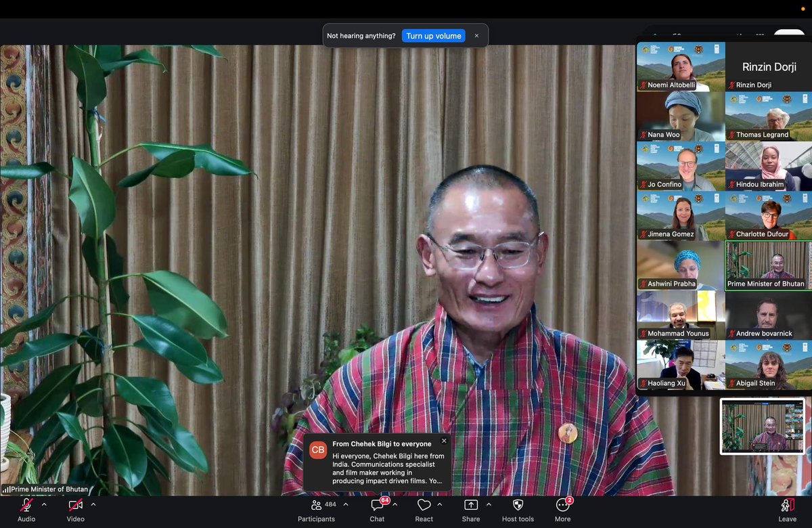Click muted mic icon on Mohammad Younus
812x528 pixels.
[x=644, y=334]
